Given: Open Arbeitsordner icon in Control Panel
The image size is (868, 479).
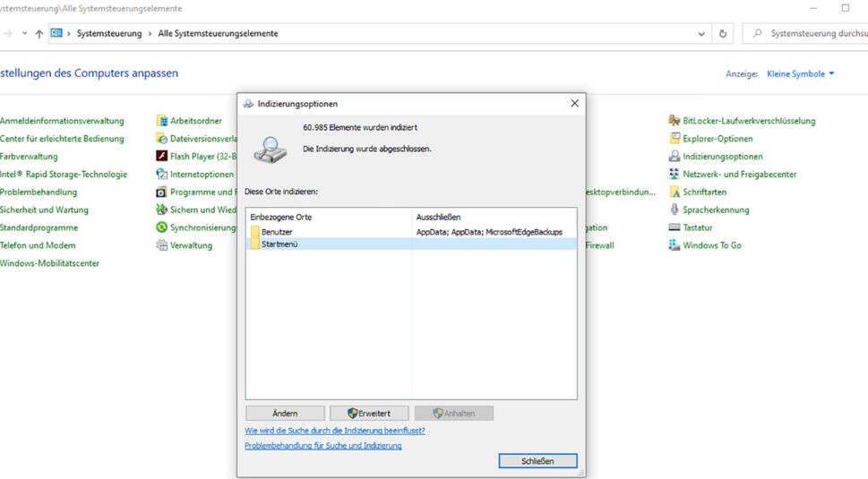Looking at the screenshot, I should (161, 121).
